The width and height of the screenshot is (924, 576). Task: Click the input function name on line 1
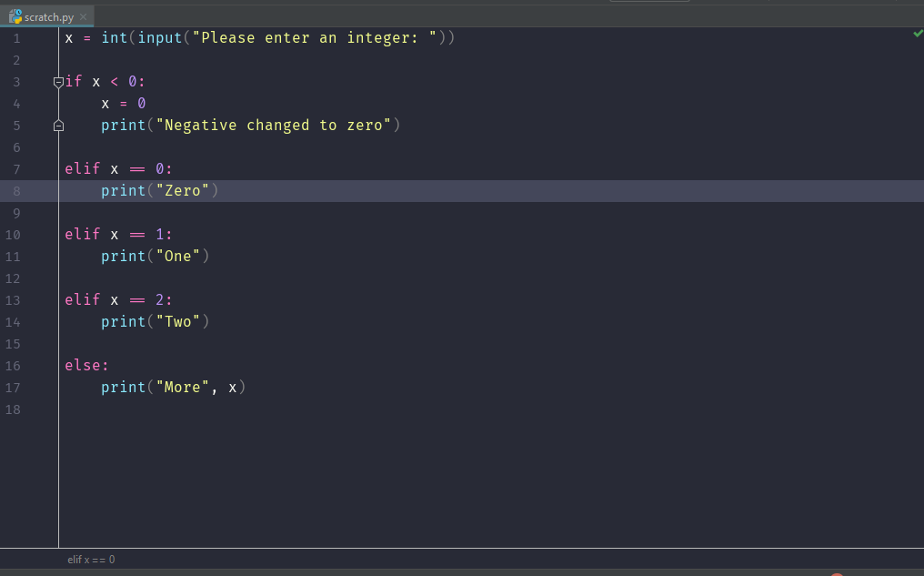point(160,37)
